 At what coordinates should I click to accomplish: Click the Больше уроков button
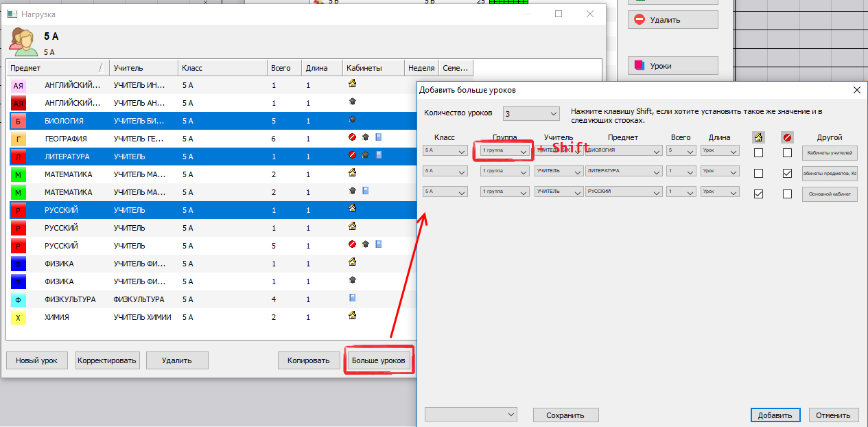click(378, 360)
